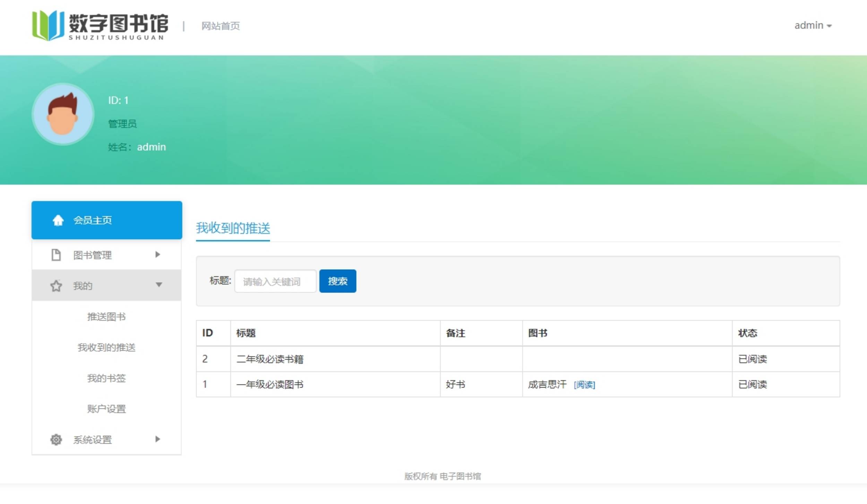Open the admin account dropdown

point(813,26)
